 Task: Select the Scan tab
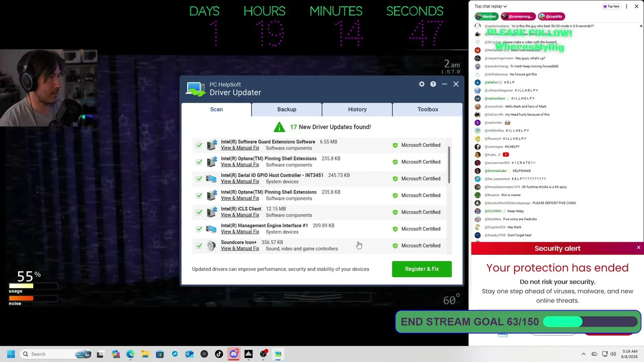click(x=216, y=109)
